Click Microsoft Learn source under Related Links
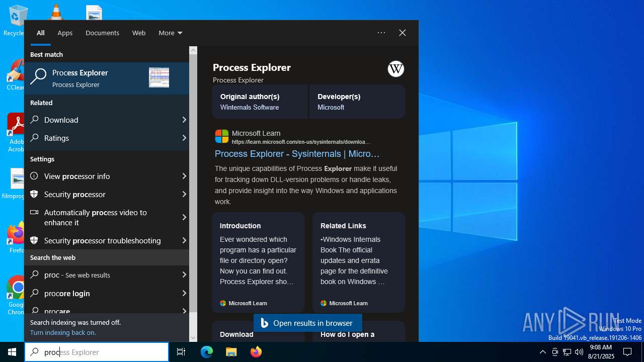The width and height of the screenshot is (644, 362). (x=344, y=303)
